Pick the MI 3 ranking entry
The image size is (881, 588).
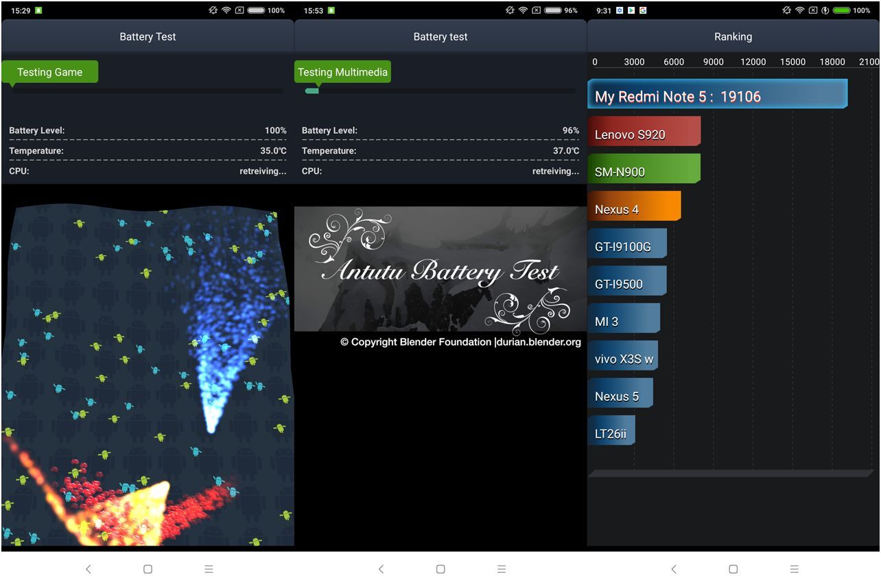(x=623, y=319)
